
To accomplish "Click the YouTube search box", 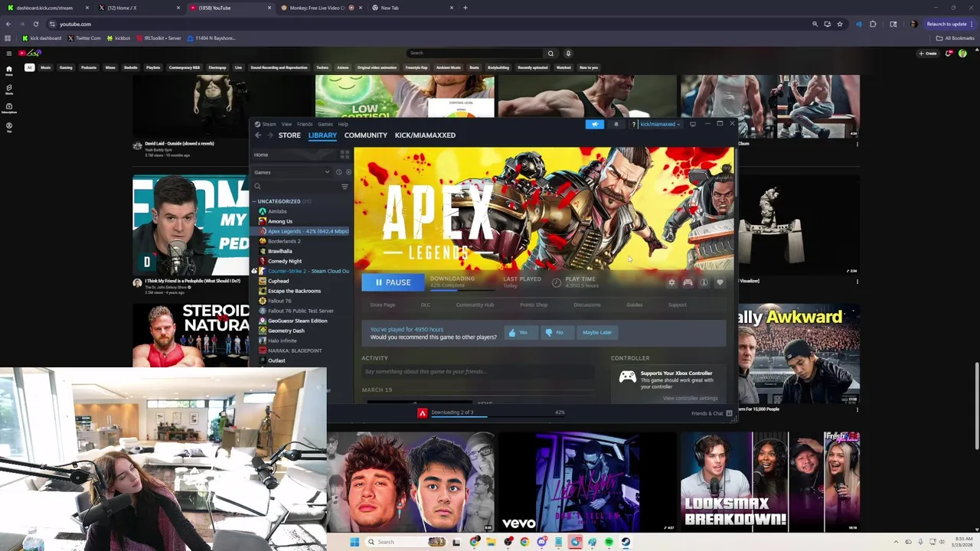I will (475, 53).
